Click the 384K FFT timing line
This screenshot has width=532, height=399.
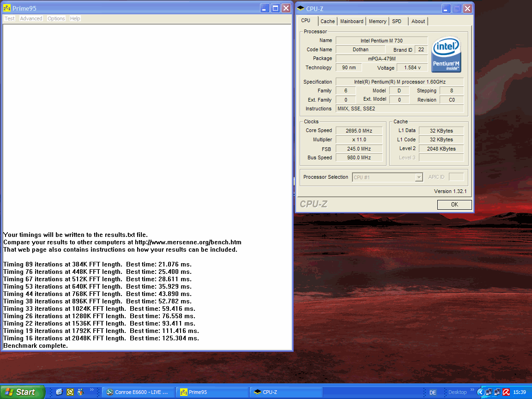tap(97, 264)
